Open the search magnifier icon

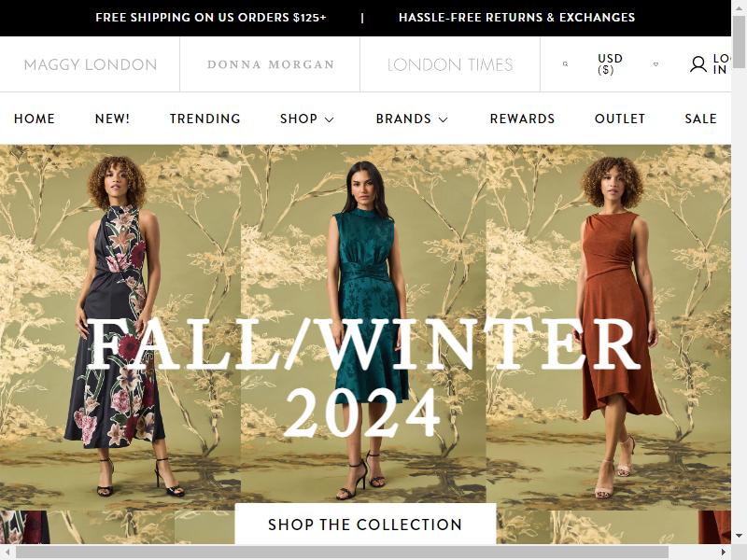pyautogui.click(x=565, y=63)
